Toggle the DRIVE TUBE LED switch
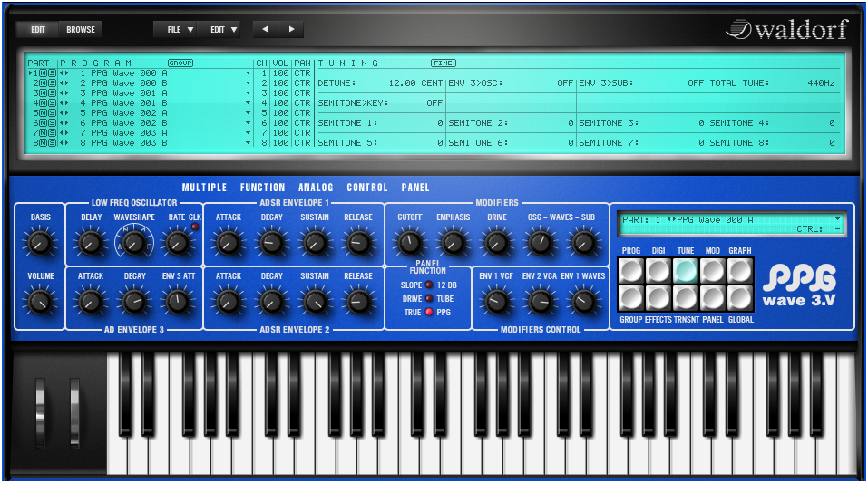Viewport: 868px width, 483px height. tap(429, 299)
